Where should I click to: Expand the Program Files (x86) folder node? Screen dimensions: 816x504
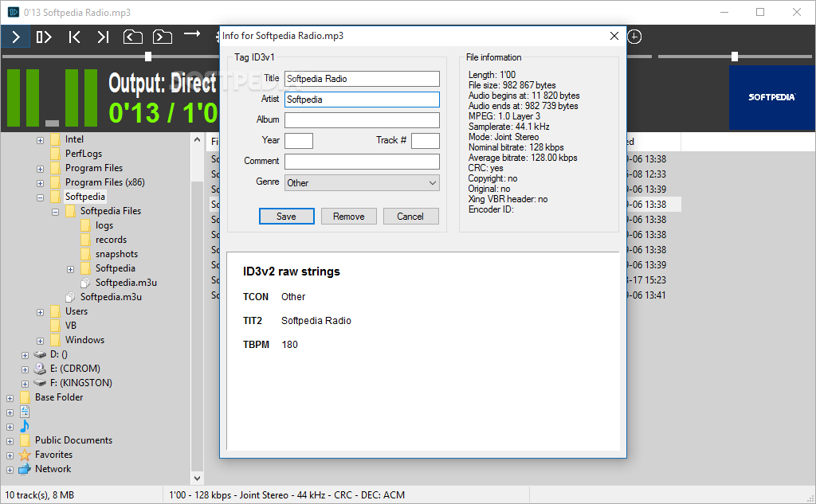[x=40, y=183]
